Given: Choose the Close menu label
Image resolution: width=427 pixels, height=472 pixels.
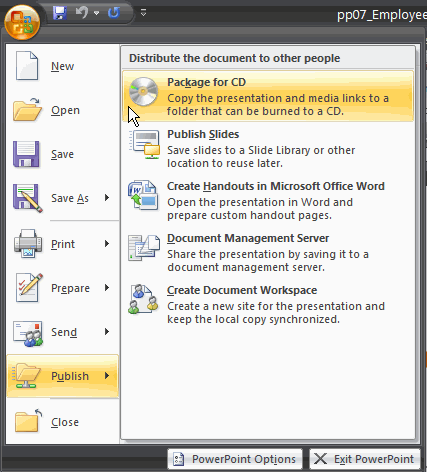Looking at the screenshot, I should pos(65,422).
